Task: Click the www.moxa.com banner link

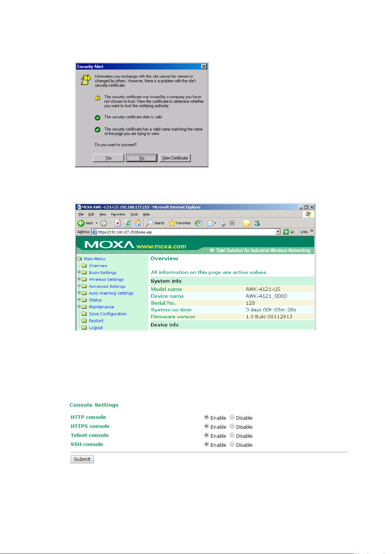Action: coord(161,246)
